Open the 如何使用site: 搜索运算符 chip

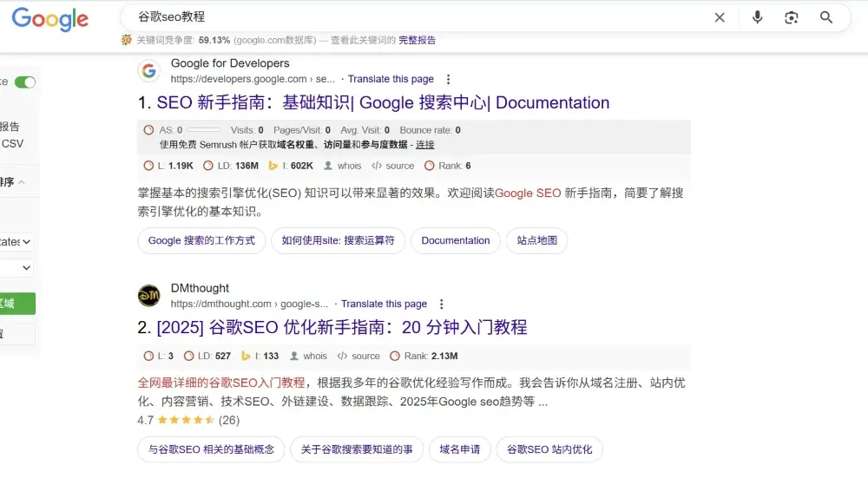(339, 240)
